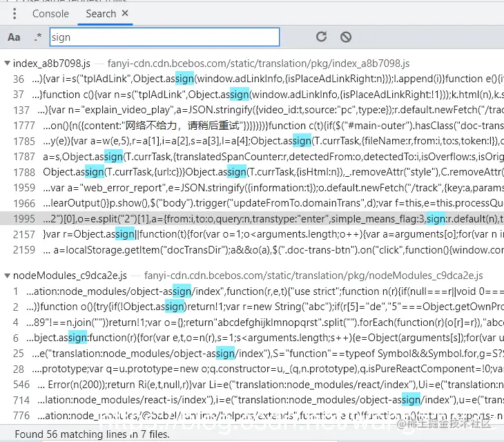This screenshot has height=442, width=504.
Task: Close the Search tab
Action: coord(125,13)
